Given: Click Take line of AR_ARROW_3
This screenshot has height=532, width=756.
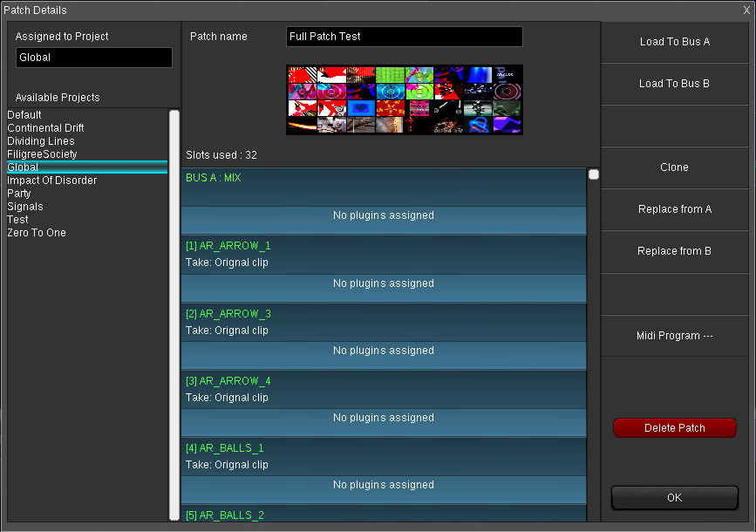Looking at the screenshot, I should [x=227, y=331].
